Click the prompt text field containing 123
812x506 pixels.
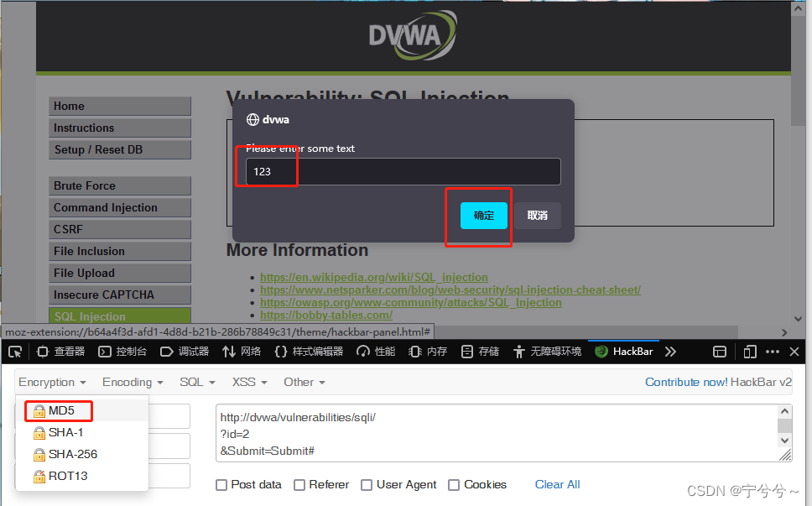403,171
